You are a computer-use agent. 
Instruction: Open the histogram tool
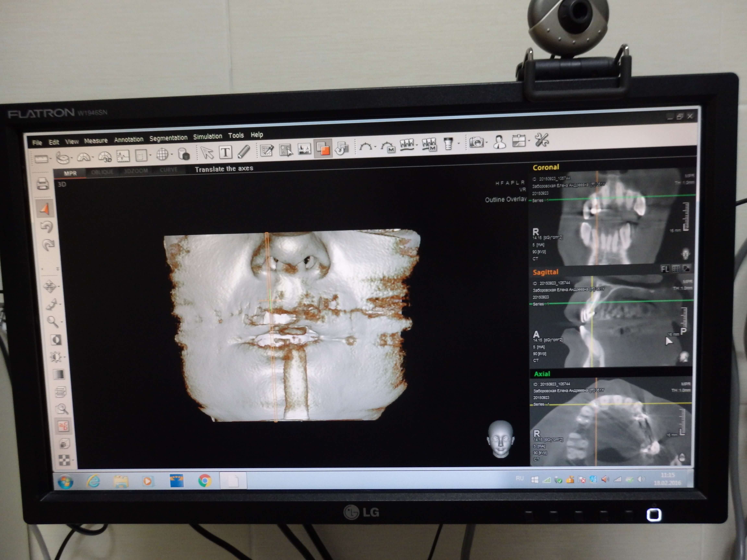304,149
